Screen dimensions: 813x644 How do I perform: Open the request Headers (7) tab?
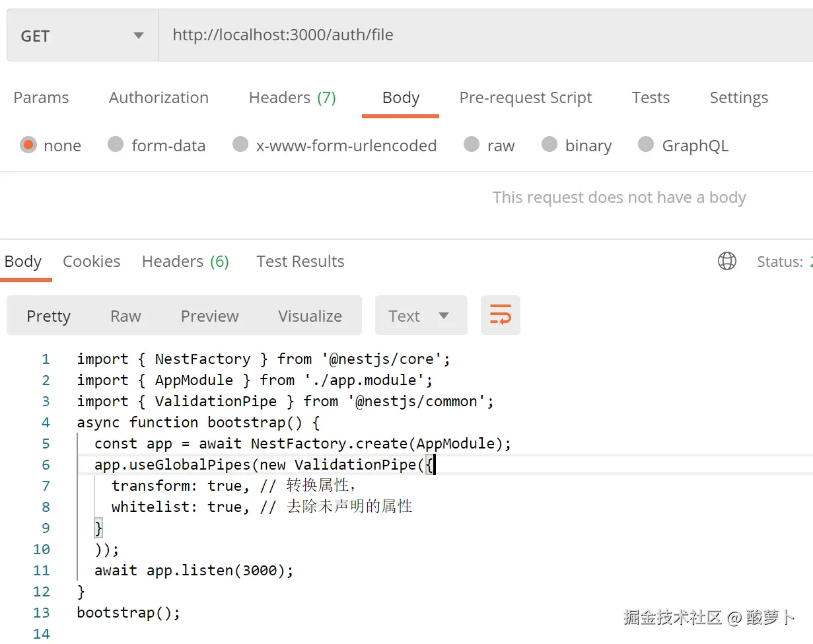pos(292,98)
